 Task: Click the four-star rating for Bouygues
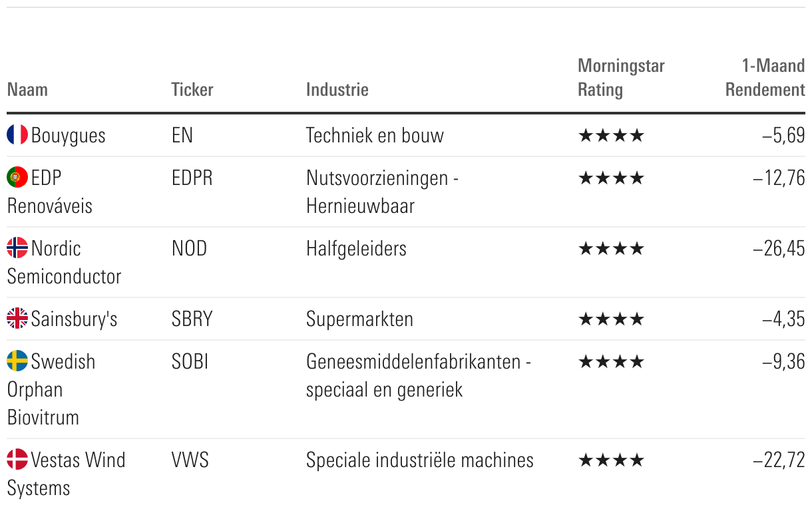[611, 136]
